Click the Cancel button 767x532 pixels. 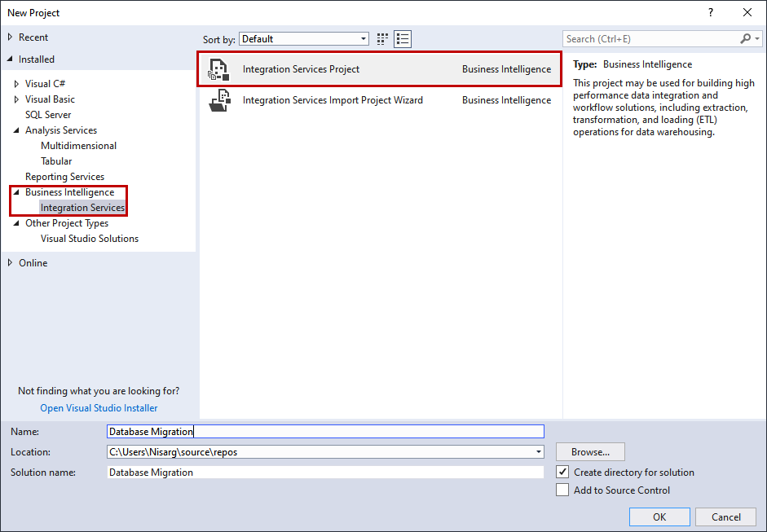(x=726, y=517)
